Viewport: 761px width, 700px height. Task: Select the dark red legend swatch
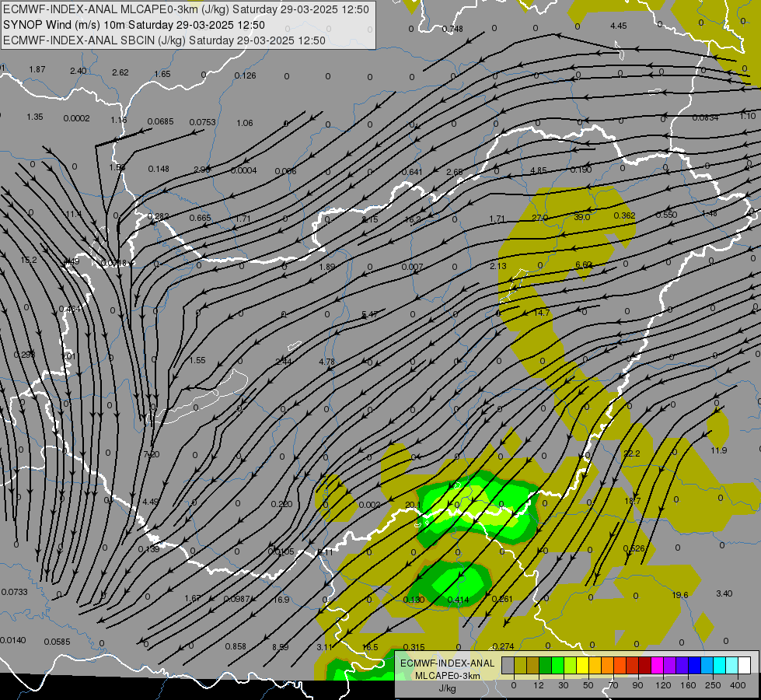[x=644, y=666]
